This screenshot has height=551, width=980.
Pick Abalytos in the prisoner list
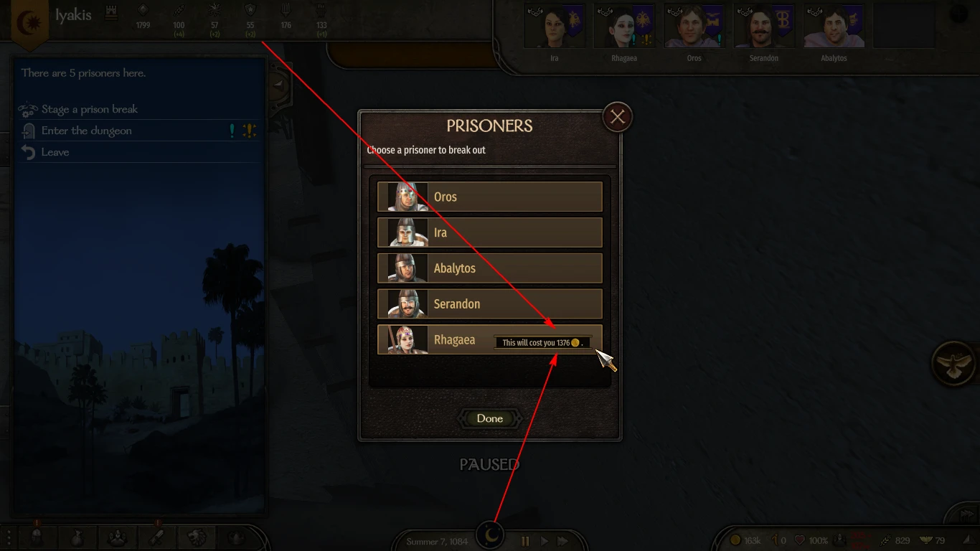tap(489, 268)
